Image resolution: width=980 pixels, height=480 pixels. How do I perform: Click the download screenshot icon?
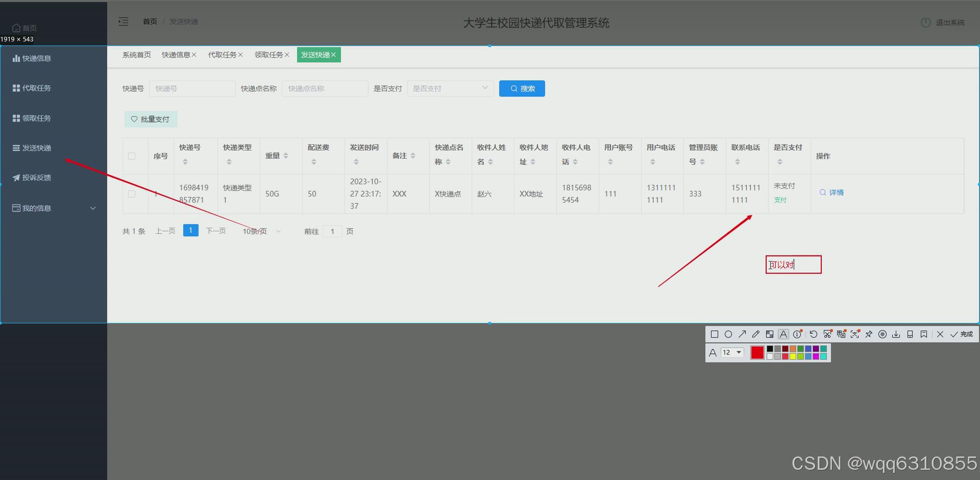point(896,334)
